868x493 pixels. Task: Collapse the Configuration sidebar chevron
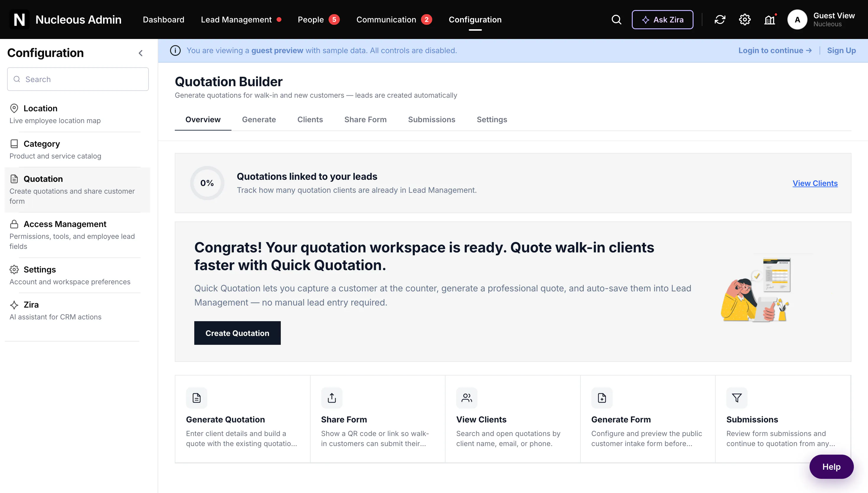[141, 53]
